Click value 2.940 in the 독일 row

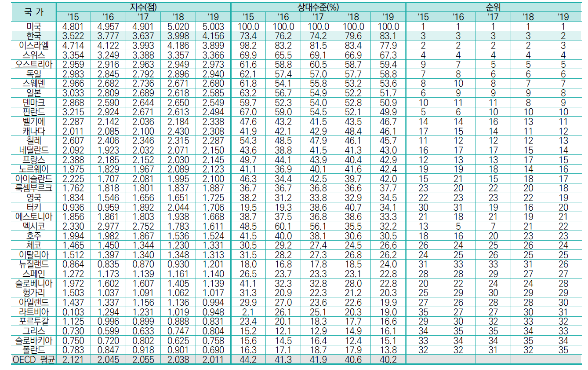click(x=213, y=74)
